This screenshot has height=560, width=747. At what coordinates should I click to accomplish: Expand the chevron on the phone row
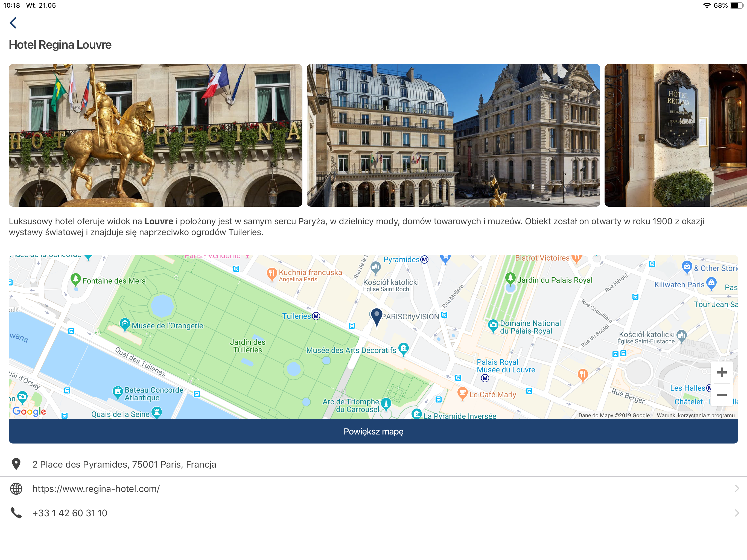point(737,513)
